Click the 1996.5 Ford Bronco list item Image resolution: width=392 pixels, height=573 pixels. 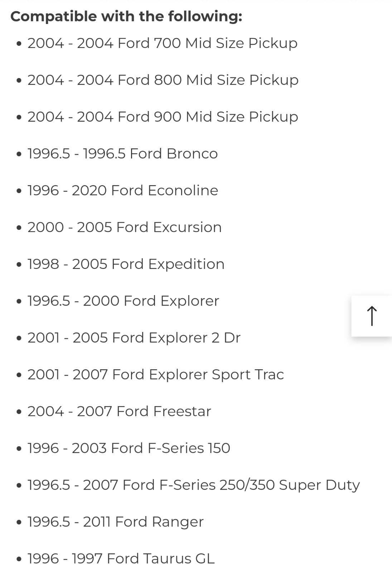coord(122,154)
